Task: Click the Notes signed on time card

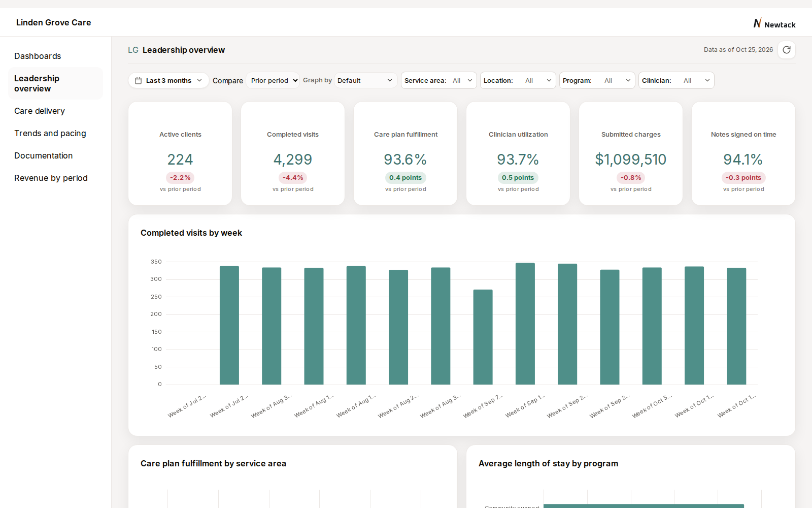Action: (x=743, y=153)
